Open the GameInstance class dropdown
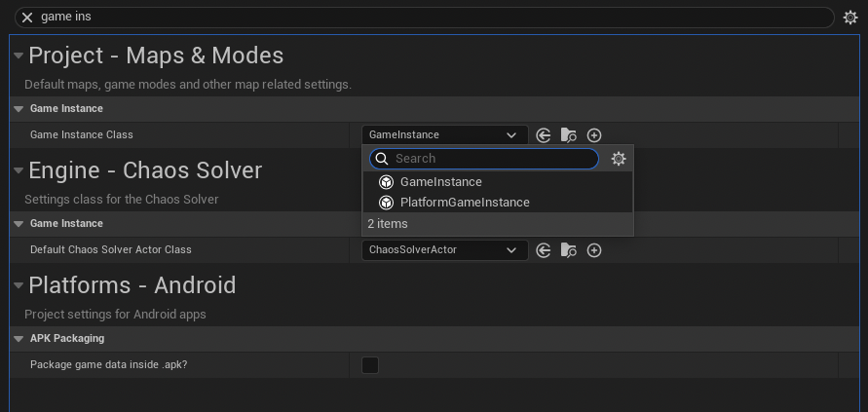This screenshot has width=868, height=412. pos(445,135)
